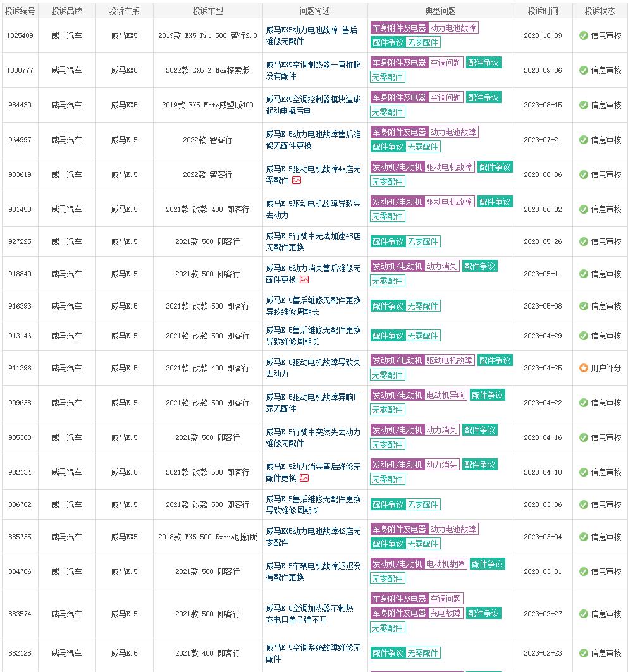Viewport: 628px width, 672px height.
Task: Click the green check status icon for complaint 909638
Action: pos(584,403)
